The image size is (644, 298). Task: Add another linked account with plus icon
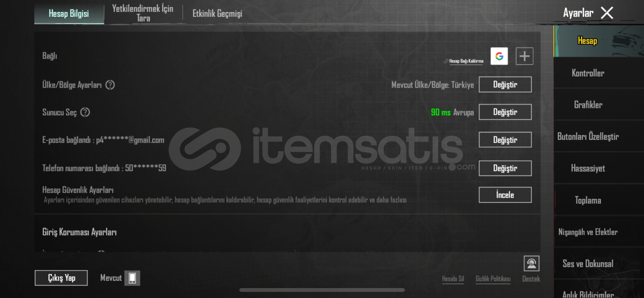click(524, 56)
